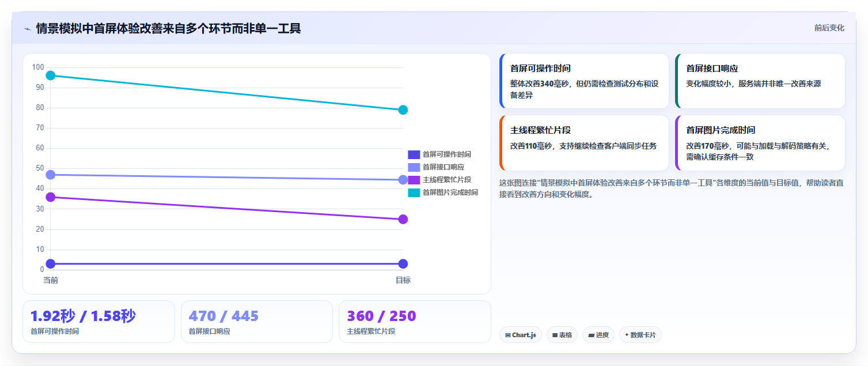Image resolution: width=868 pixels, height=366 pixels.
Task: Click the 100 y-axis tick label
Action: pos(38,67)
